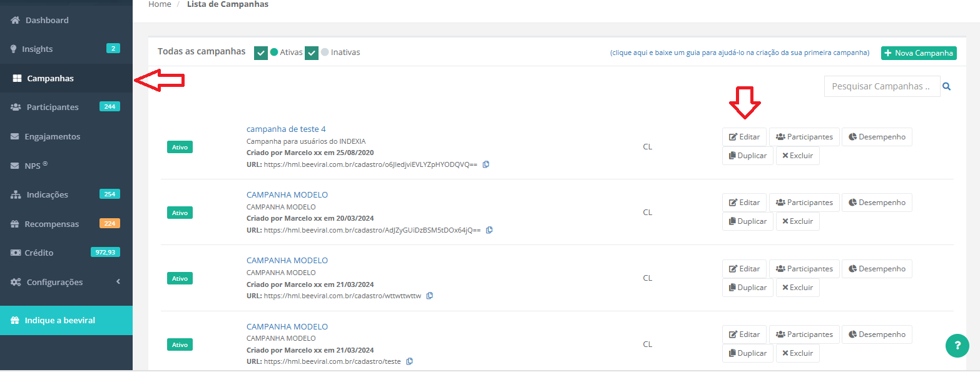This screenshot has width=980, height=372.
Task: Open the campaign creation guide link
Action: [x=740, y=53]
